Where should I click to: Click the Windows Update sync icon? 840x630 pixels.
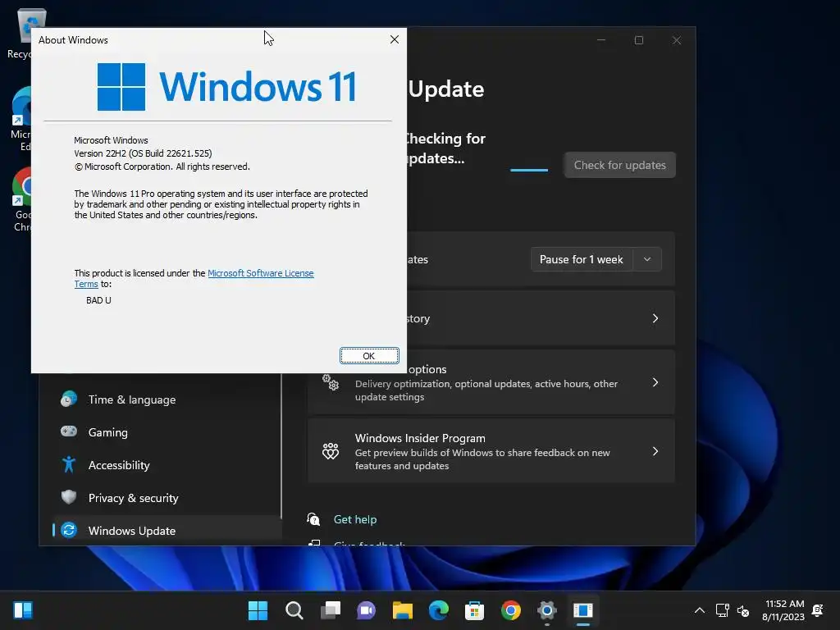(69, 530)
